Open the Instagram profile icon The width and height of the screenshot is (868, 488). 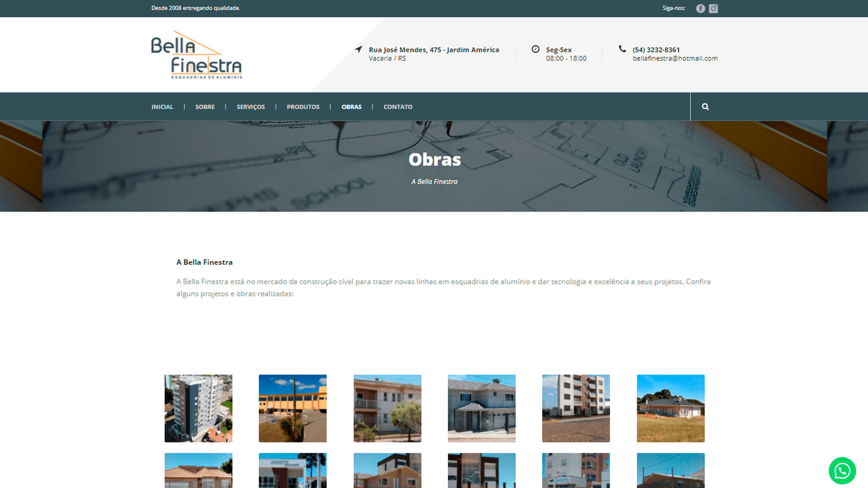coord(713,9)
